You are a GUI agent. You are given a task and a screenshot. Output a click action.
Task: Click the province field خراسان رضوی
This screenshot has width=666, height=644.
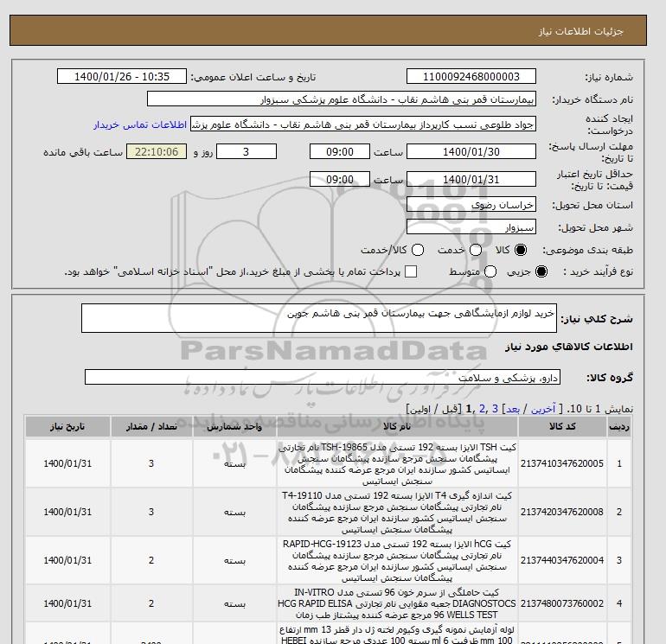pyautogui.click(x=471, y=205)
